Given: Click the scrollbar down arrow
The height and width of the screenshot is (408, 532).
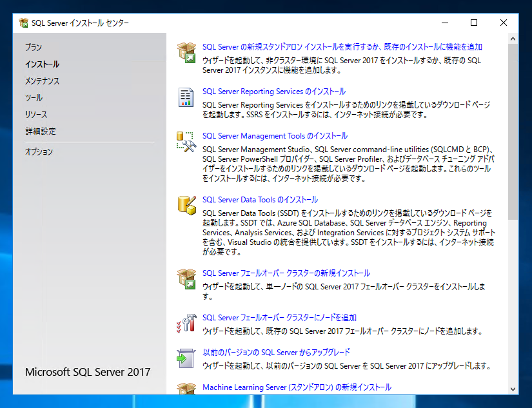Looking at the screenshot, I should (513, 389).
